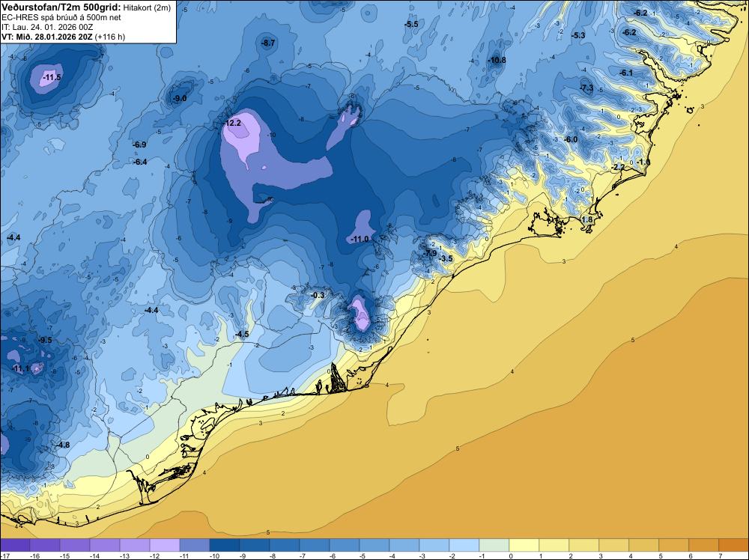This screenshot has width=749, height=560.
Task: Click the -10.8 temperature label
Action: tap(497, 60)
